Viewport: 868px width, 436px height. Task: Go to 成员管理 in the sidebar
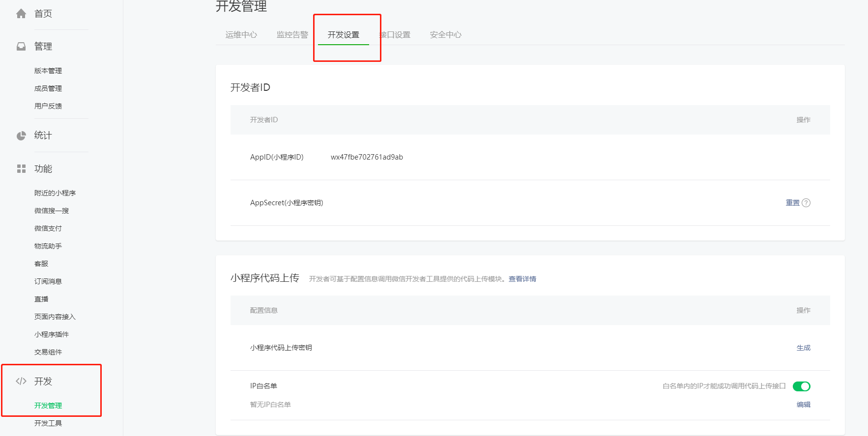point(48,88)
